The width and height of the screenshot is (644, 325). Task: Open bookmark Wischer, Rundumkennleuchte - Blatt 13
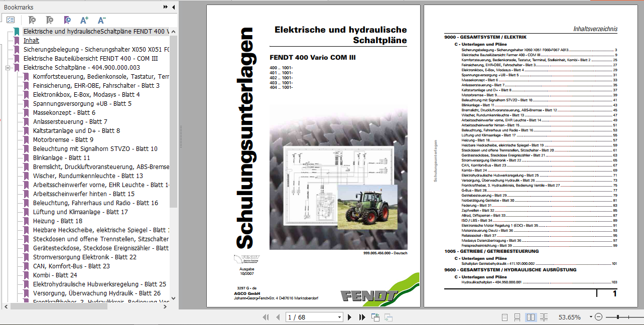(88, 176)
